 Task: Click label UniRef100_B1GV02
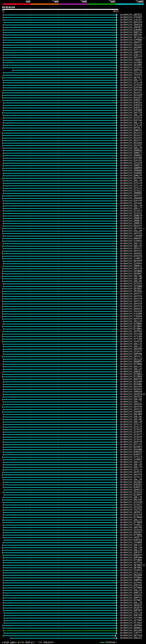(131, 93)
